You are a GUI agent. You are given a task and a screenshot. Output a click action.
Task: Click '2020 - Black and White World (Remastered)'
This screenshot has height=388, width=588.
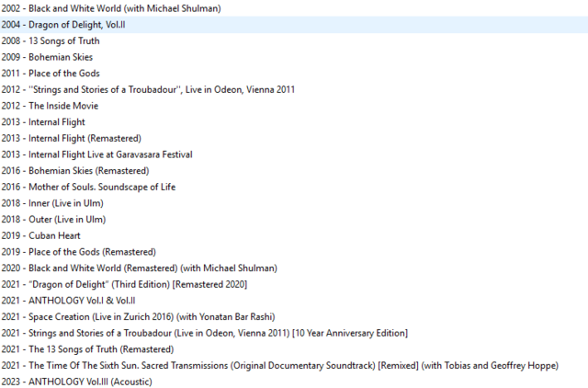click(x=139, y=268)
